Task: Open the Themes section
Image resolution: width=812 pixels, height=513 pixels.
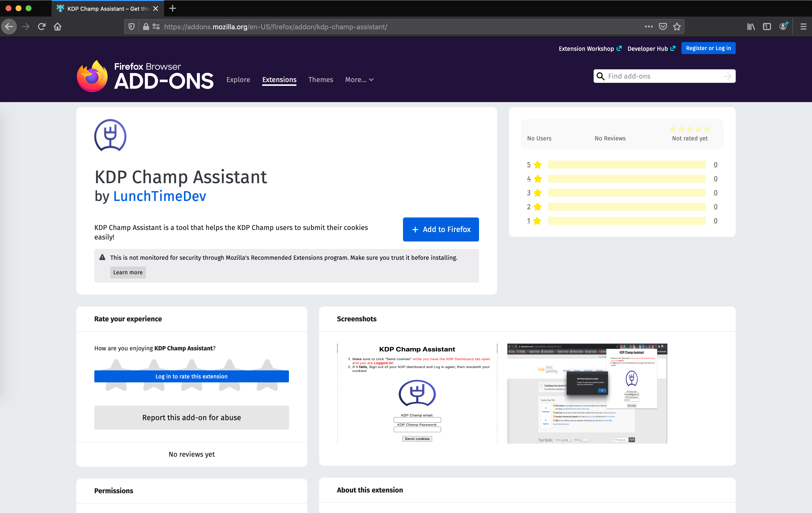Action: [321, 80]
